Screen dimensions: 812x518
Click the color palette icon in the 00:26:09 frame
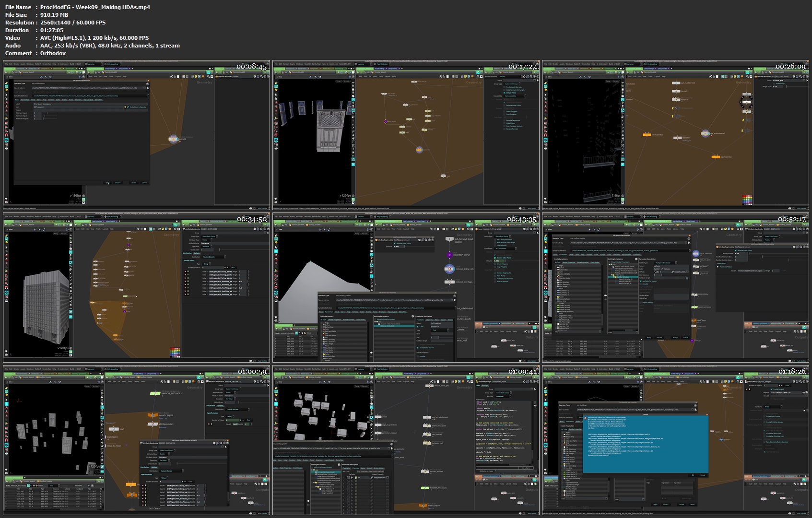point(747,200)
